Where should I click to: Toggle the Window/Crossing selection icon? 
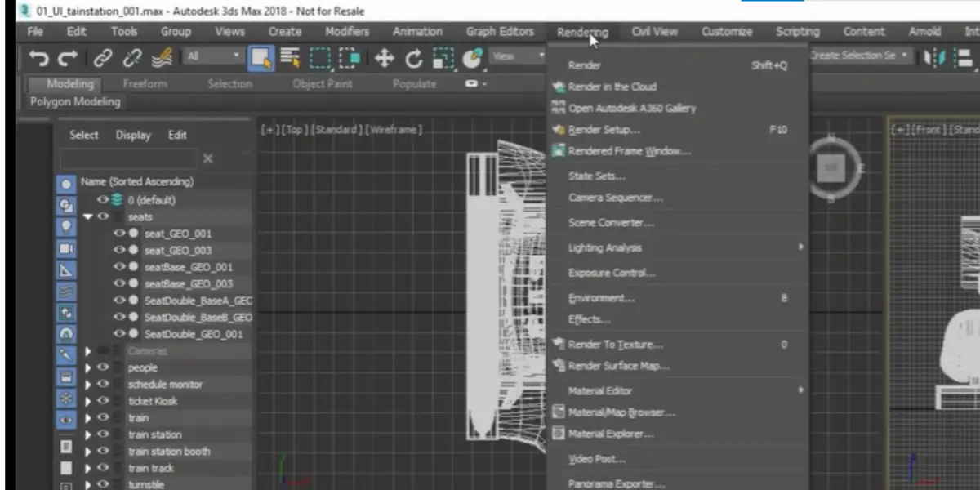(350, 57)
